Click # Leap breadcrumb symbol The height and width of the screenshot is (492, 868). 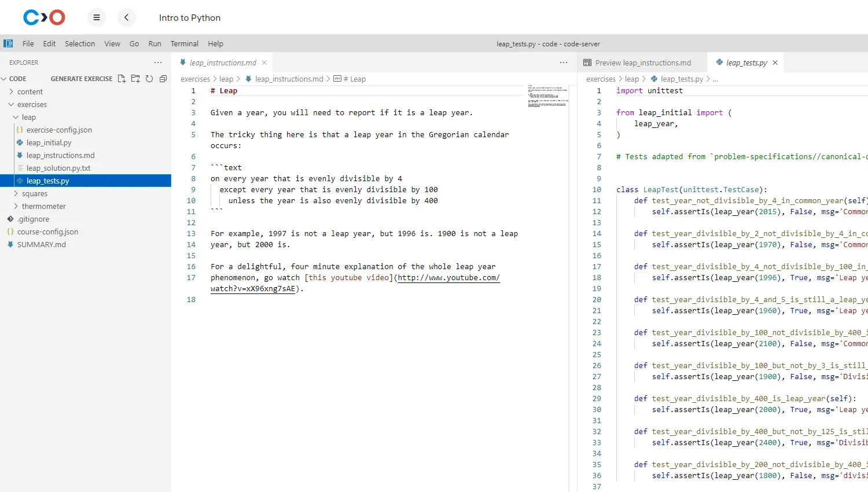(x=355, y=79)
